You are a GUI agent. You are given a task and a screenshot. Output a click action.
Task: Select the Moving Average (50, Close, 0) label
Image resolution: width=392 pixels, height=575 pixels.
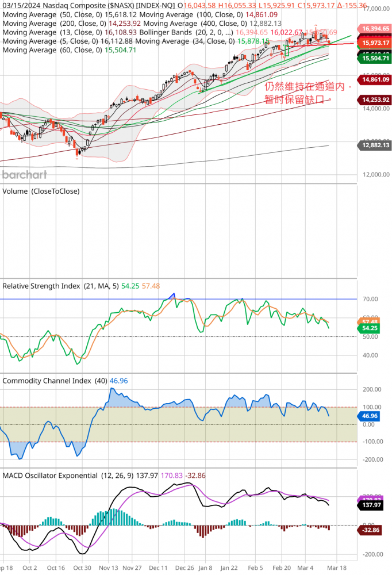pos(53,14)
